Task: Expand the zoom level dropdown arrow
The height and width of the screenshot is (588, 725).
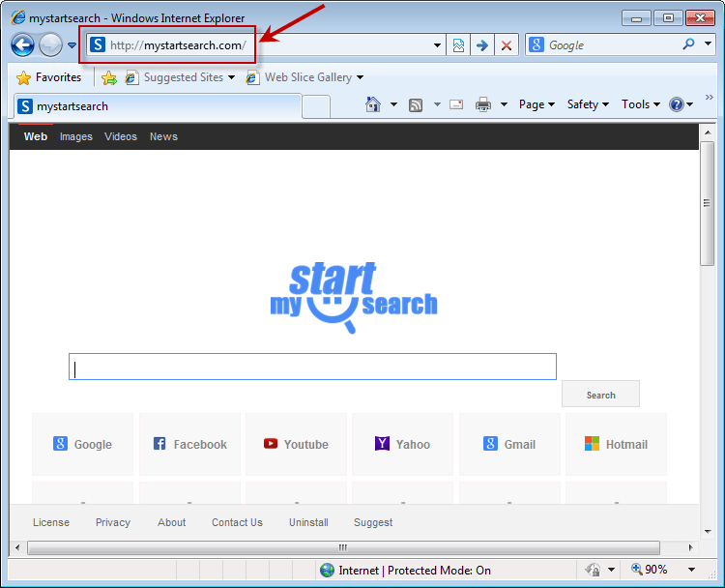Action: click(692, 570)
